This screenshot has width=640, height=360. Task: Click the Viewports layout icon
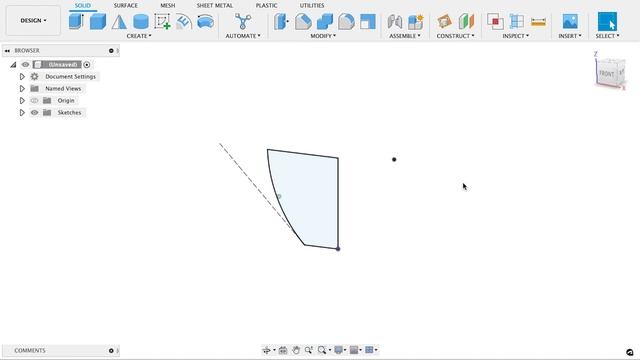pyautogui.click(x=369, y=350)
